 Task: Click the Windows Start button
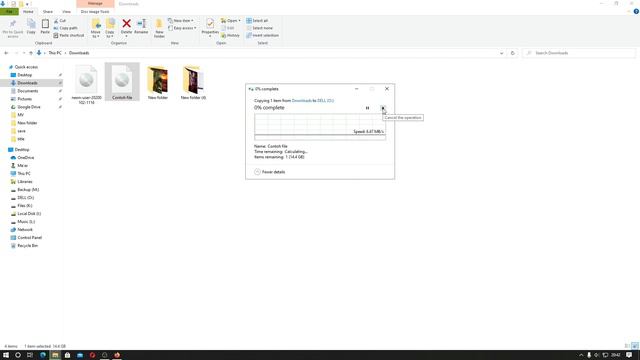(x=6, y=355)
